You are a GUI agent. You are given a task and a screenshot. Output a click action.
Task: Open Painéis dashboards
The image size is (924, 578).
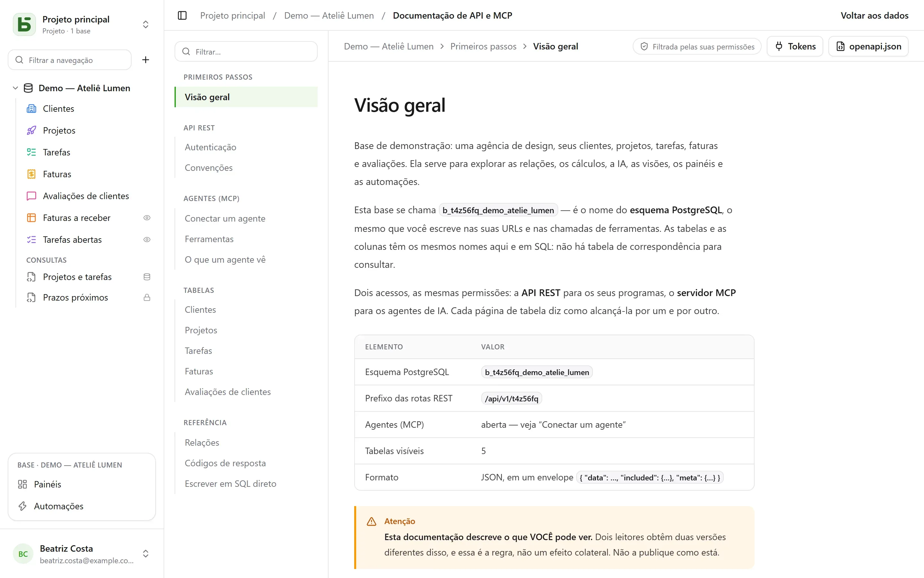tap(47, 484)
